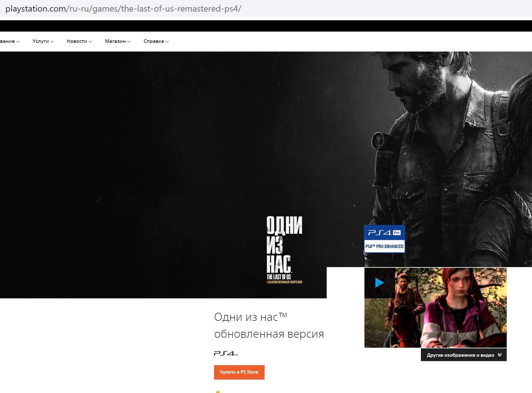The height and width of the screenshot is (393, 532).
Task: Expand the Новости dropdown chevron
Action: tap(90, 42)
